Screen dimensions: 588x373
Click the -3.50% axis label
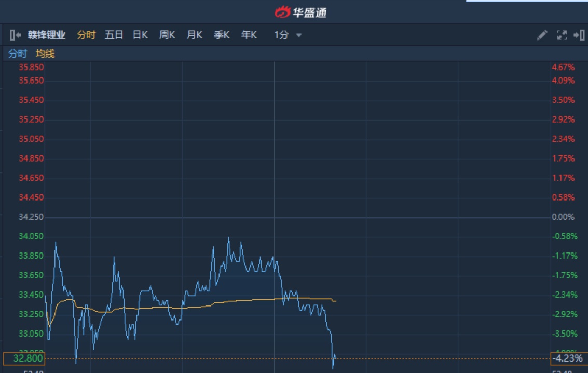(x=564, y=334)
